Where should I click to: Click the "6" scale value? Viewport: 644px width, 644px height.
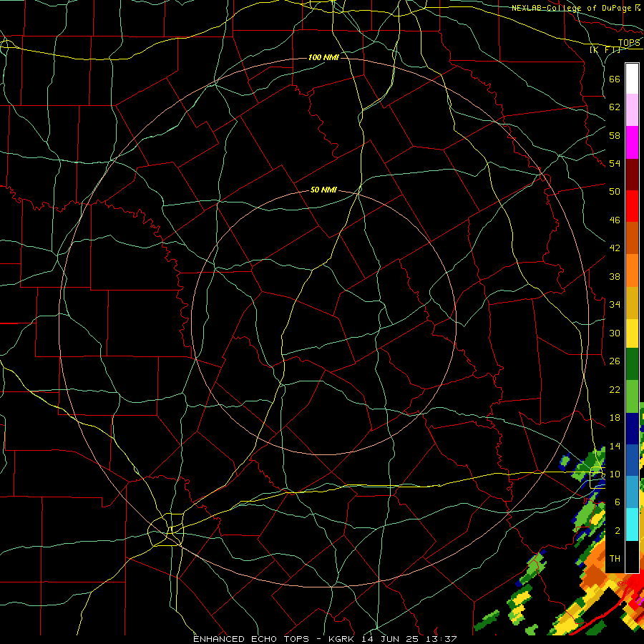coord(618,502)
